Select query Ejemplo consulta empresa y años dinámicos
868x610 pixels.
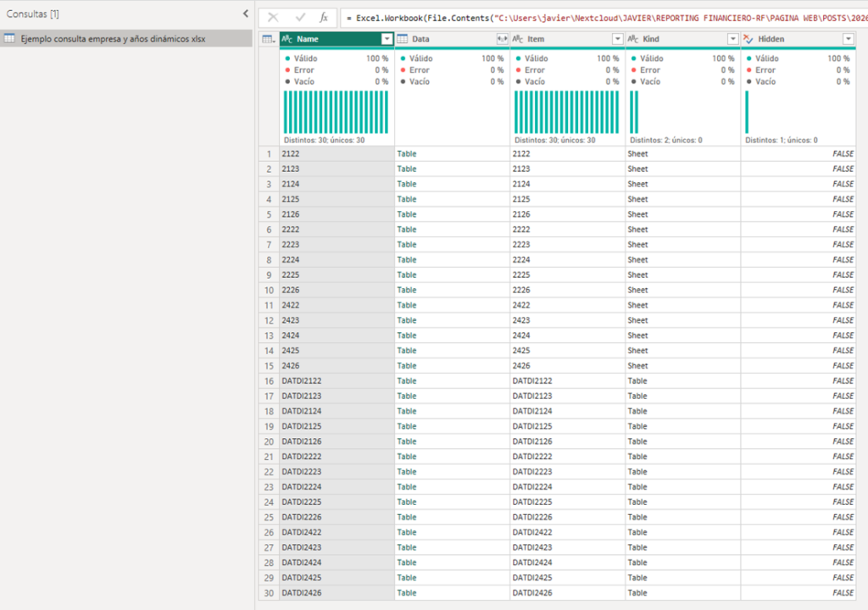113,38
